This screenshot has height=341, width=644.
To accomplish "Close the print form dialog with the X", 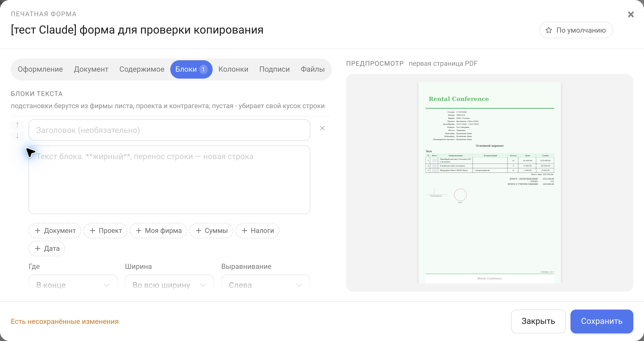I will (631, 14).
